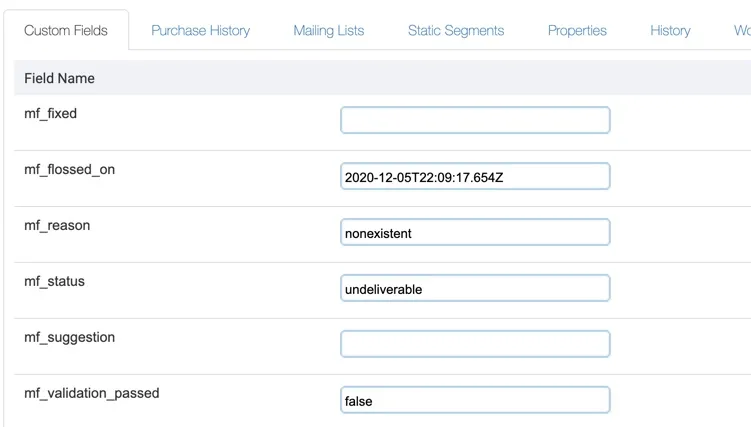
Task: Focus the mf_flossed_on timestamp field
Action: [x=475, y=176]
